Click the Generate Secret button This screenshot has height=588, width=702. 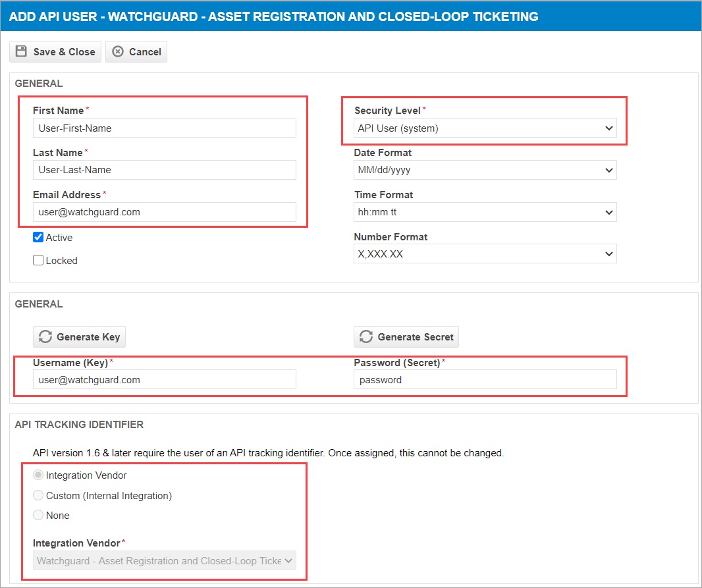(x=406, y=336)
